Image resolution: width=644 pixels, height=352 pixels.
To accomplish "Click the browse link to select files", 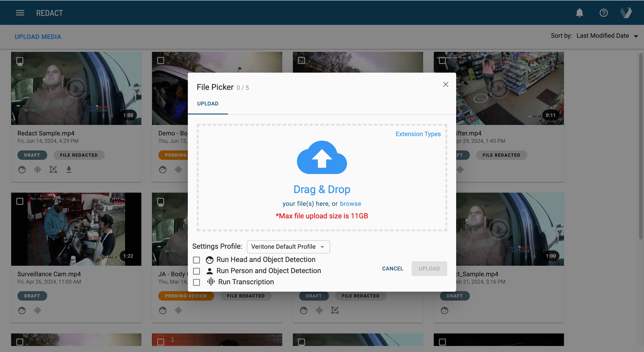I will click(350, 204).
